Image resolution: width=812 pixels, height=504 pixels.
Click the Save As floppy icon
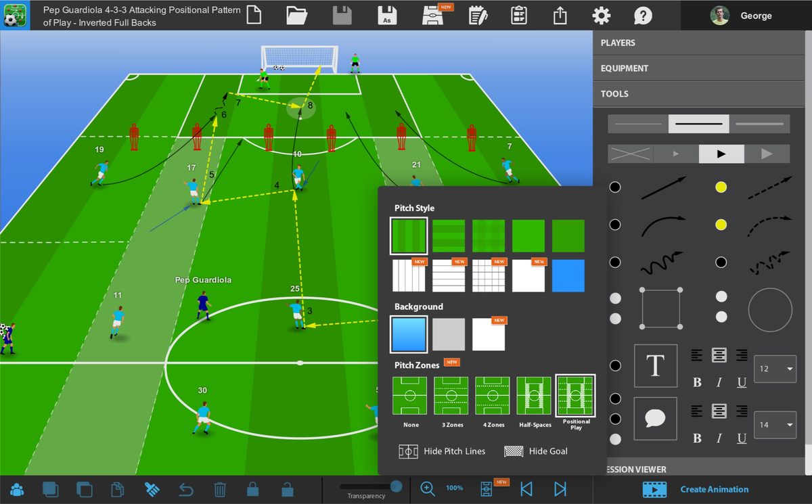[387, 15]
